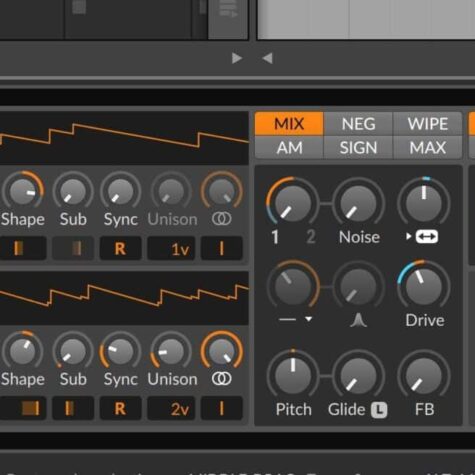Select the AM blend mode

click(x=289, y=147)
